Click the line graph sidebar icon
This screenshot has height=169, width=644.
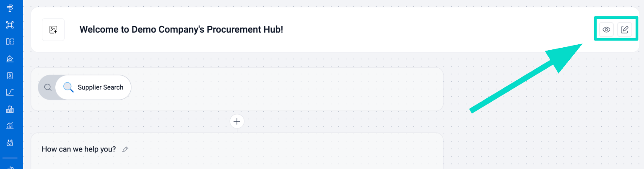[x=10, y=92]
